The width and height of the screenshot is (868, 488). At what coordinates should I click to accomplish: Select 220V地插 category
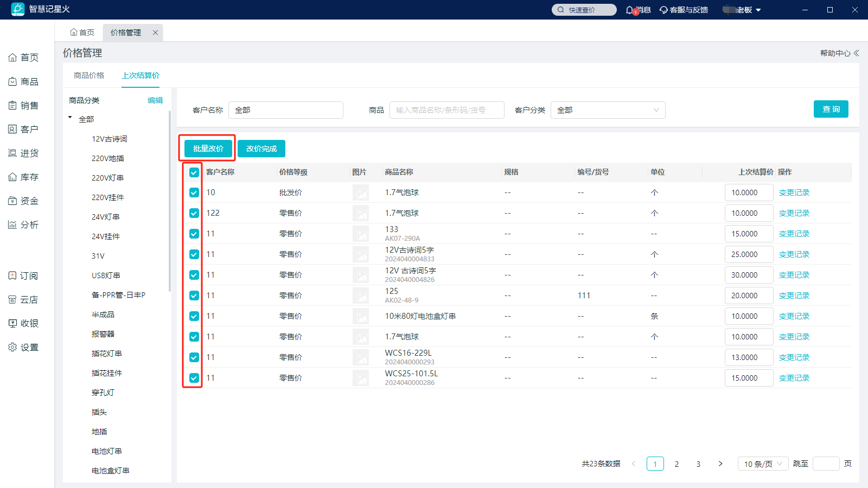(108, 158)
